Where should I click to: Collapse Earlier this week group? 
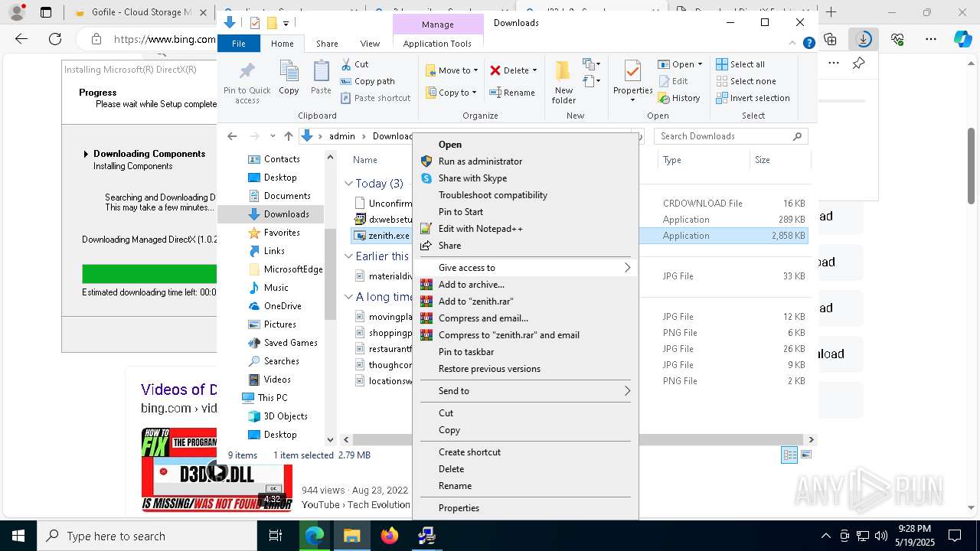coord(348,256)
